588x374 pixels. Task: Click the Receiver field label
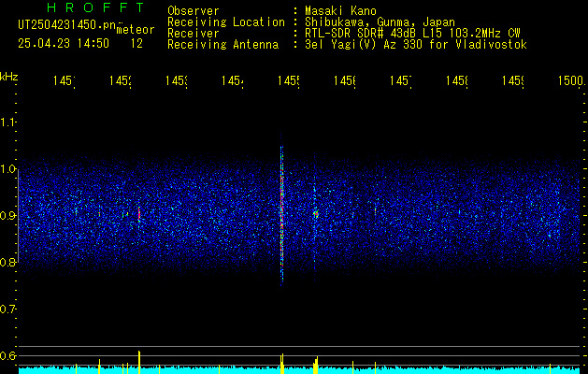click(x=194, y=34)
